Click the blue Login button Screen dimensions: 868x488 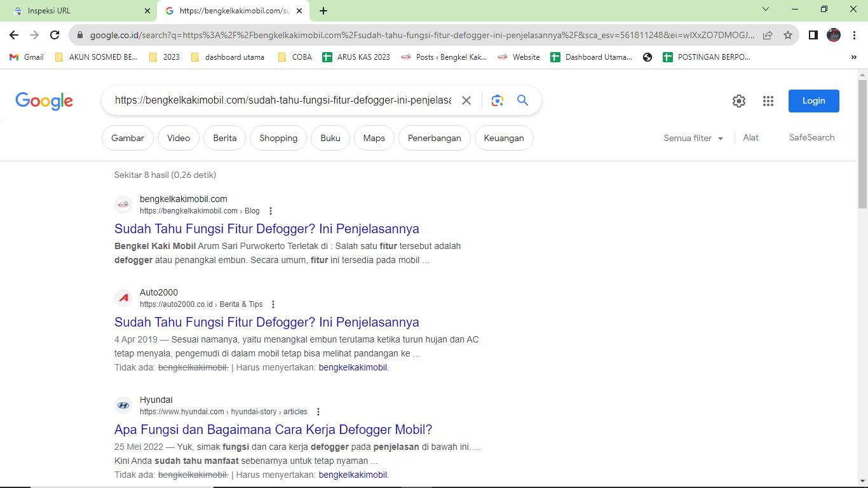(814, 101)
